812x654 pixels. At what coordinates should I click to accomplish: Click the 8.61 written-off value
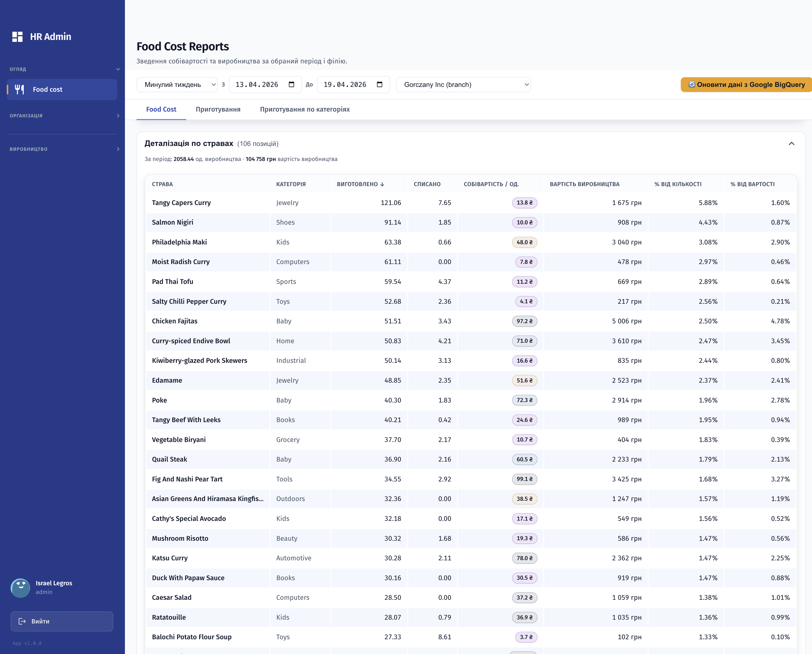tap(445, 637)
